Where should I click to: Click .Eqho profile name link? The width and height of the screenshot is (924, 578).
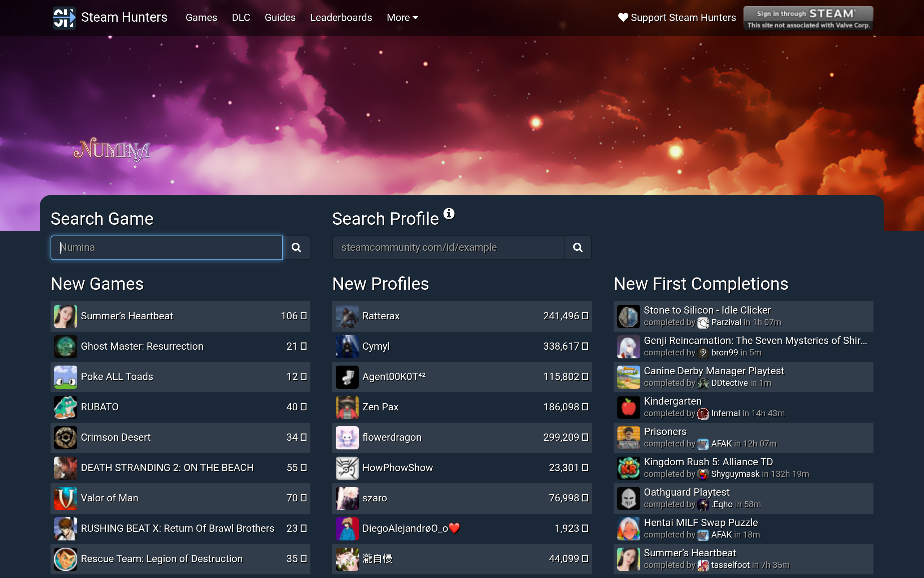[x=722, y=505]
